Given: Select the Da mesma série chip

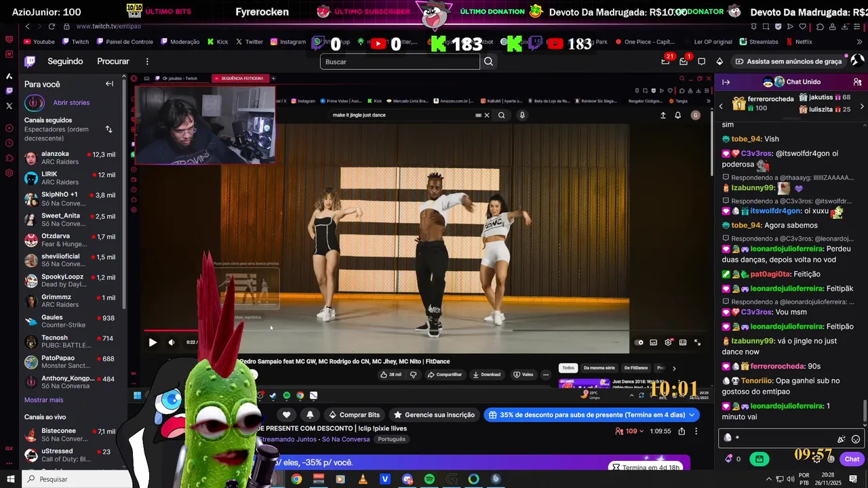Looking at the screenshot, I should [x=599, y=368].
